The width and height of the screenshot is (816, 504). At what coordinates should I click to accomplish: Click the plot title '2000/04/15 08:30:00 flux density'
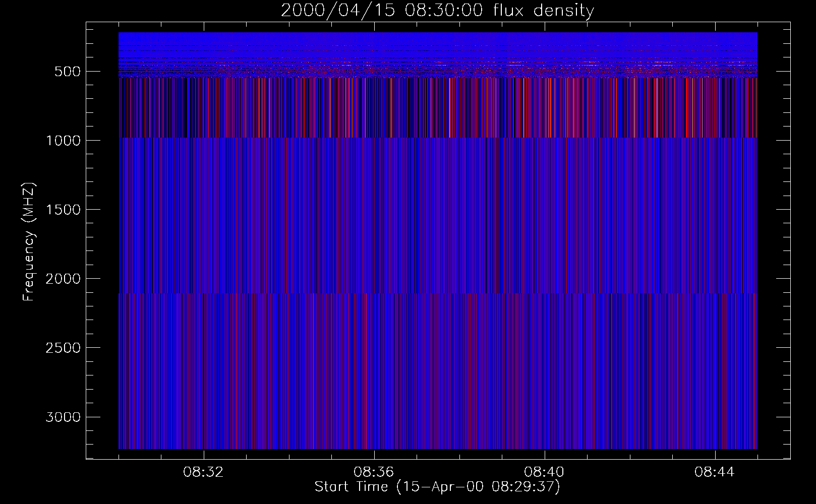[x=437, y=11]
